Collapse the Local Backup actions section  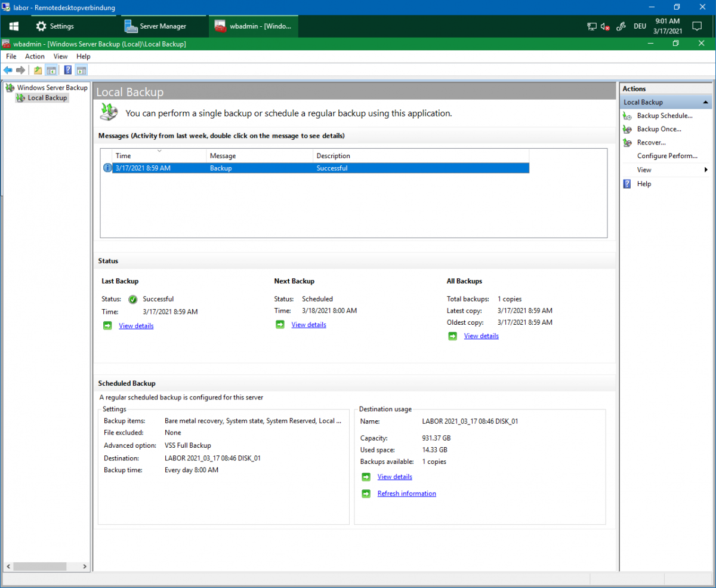point(706,103)
